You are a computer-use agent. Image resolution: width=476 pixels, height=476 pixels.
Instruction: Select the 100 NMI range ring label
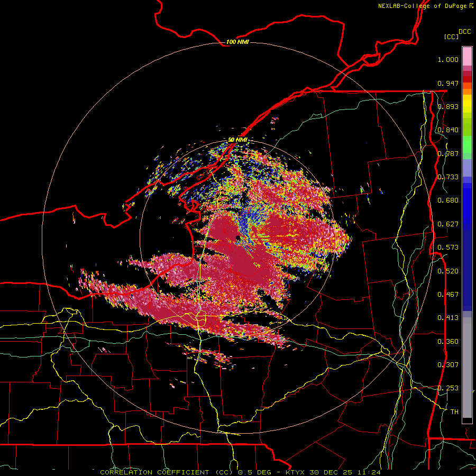(237, 42)
